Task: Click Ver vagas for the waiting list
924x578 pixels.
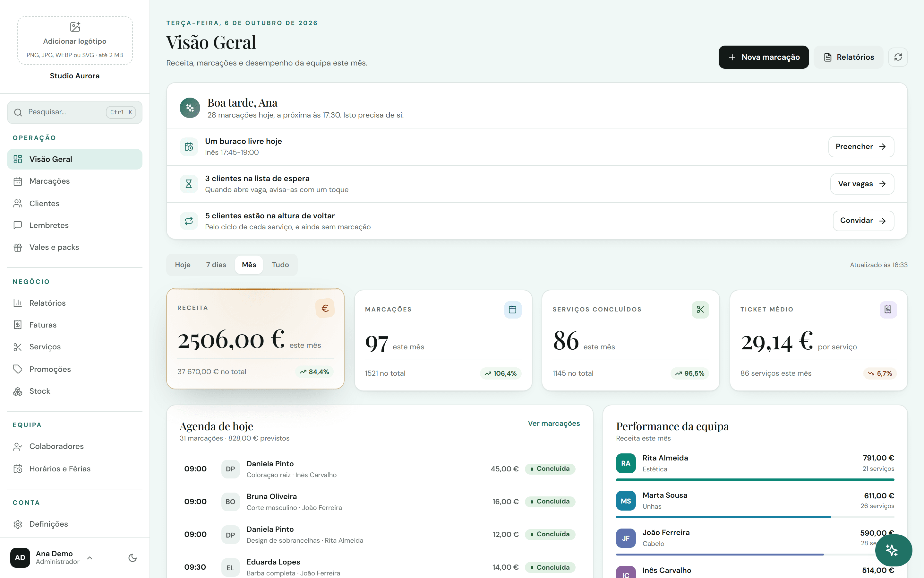Action: pyautogui.click(x=862, y=184)
